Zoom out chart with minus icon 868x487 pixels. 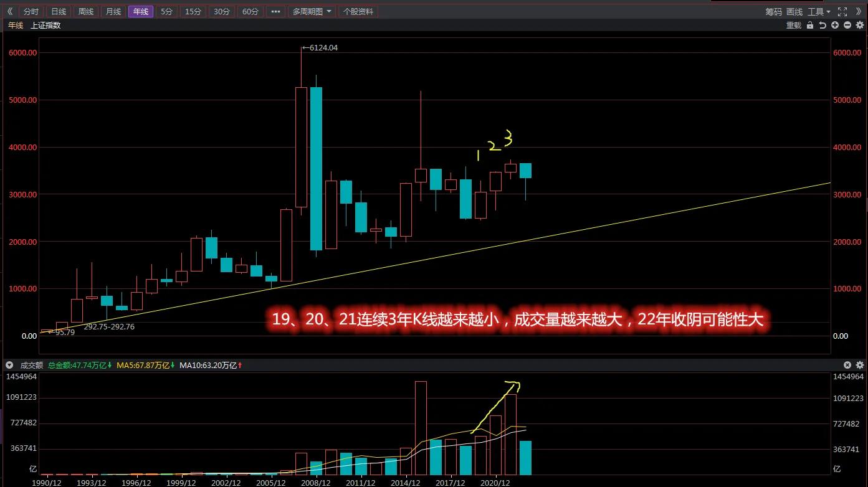[847, 26]
